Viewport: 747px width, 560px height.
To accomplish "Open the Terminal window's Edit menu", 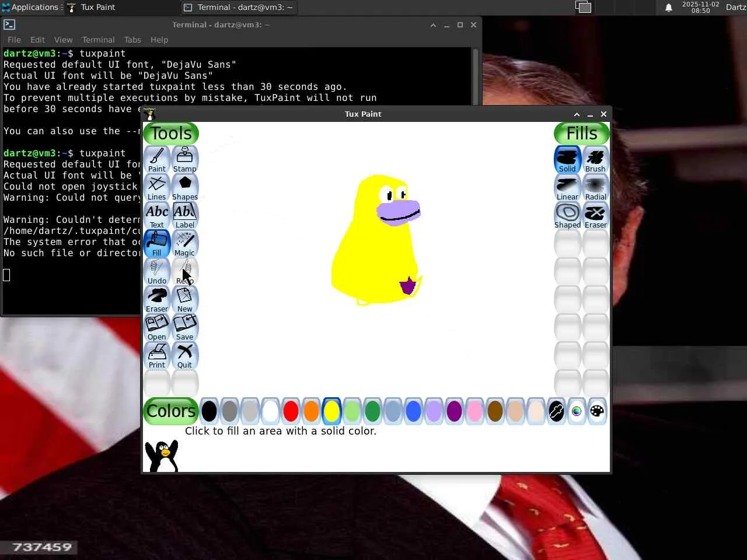I will click(x=37, y=40).
